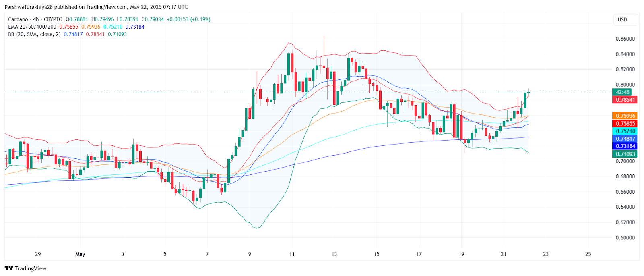Click the closing price C0.79034 in legend
The image size is (644, 276).
coord(153,19)
